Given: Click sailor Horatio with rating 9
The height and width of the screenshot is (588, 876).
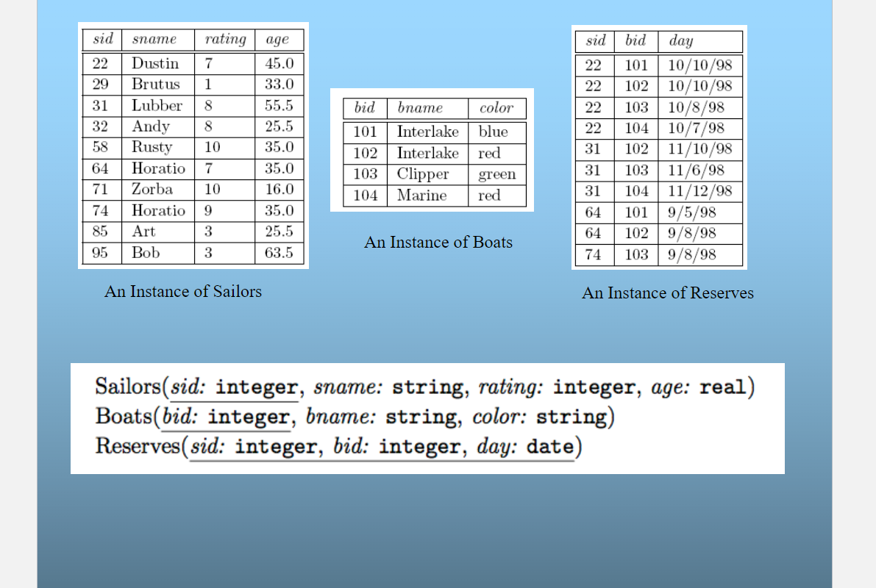Looking at the screenshot, I should [x=159, y=210].
